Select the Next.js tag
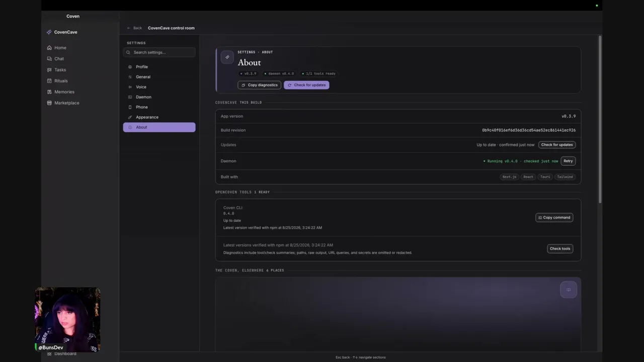This screenshot has width=644, height=362. tap(509, 177)
